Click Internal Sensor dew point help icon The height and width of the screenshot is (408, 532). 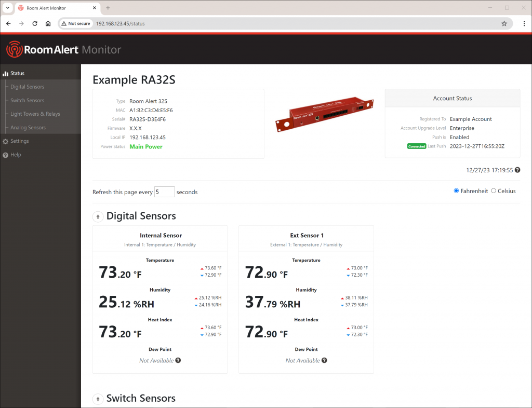click(x=178, y=360)
